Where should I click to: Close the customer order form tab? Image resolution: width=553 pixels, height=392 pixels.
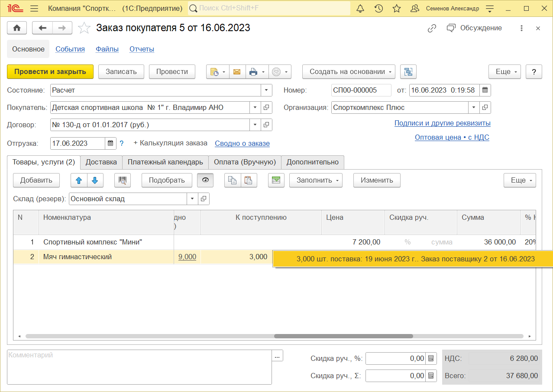(538, 28)
